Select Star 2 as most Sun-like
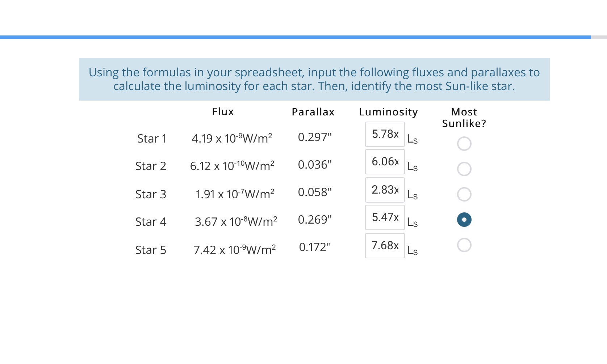 click(464, 169)
